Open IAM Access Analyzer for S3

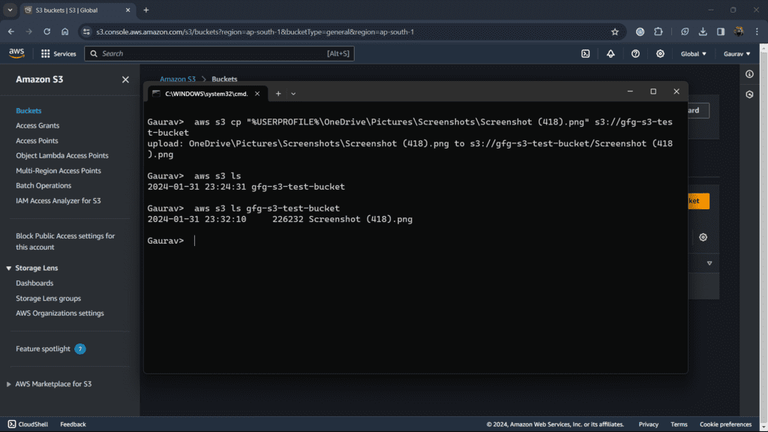point(58,201)
